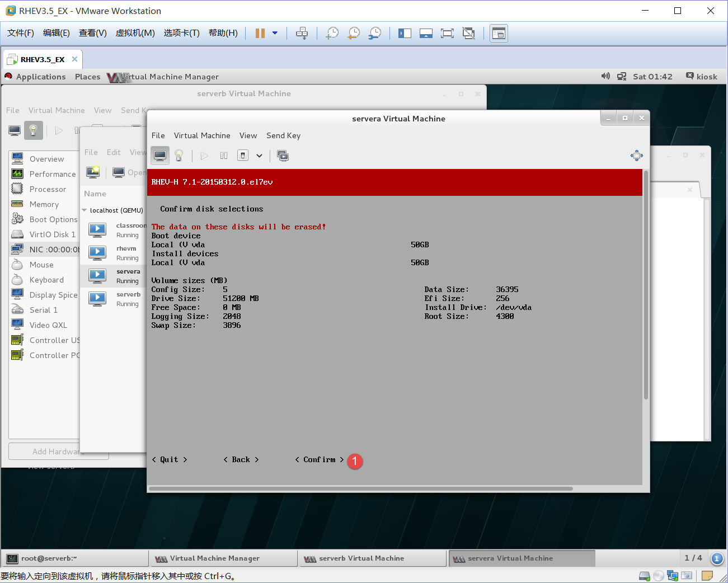The image size is (728, 583).
Task: Open shutdown options dropdown arrow in servera toolbar
Action: click(259, 156)
